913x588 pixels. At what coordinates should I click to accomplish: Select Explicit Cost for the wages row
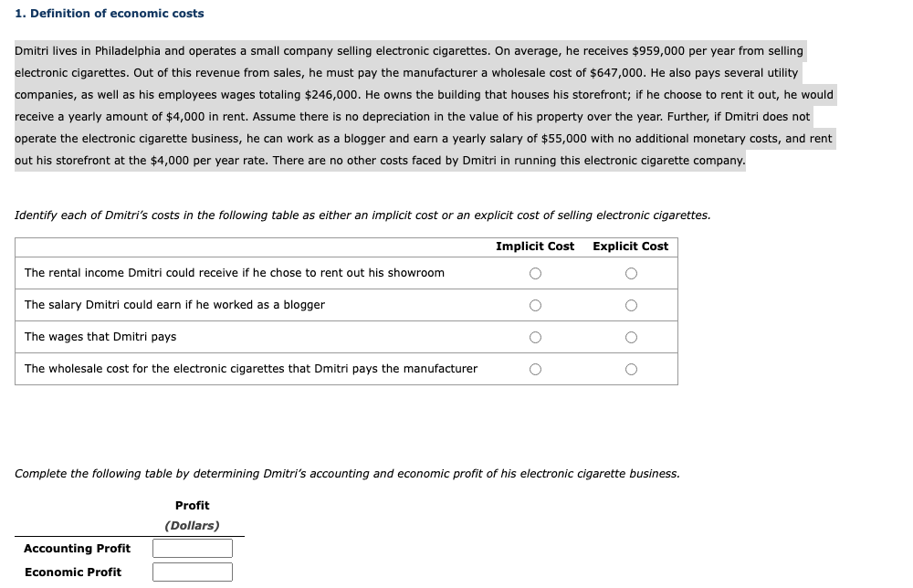[631, 337]
